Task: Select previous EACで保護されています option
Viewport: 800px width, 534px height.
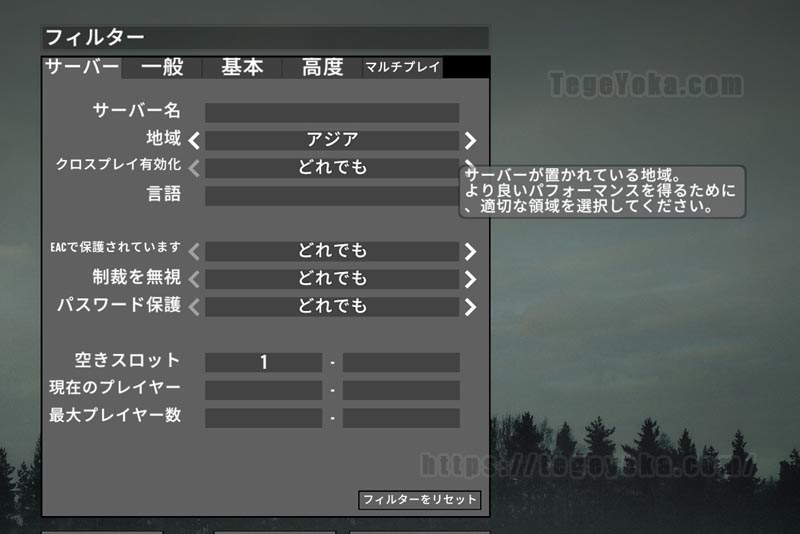Action: pyautogui.click(x=194, y=251)
